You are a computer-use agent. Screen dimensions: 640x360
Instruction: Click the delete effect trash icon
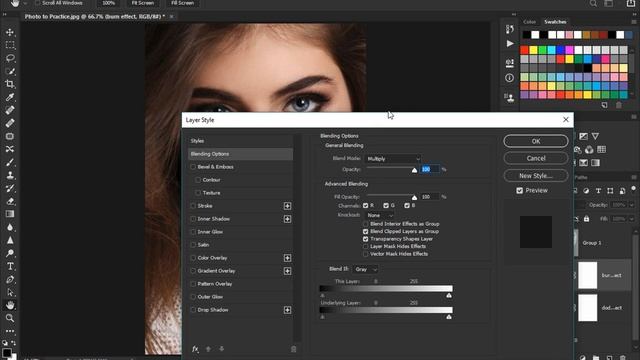(x=293, y=349)
